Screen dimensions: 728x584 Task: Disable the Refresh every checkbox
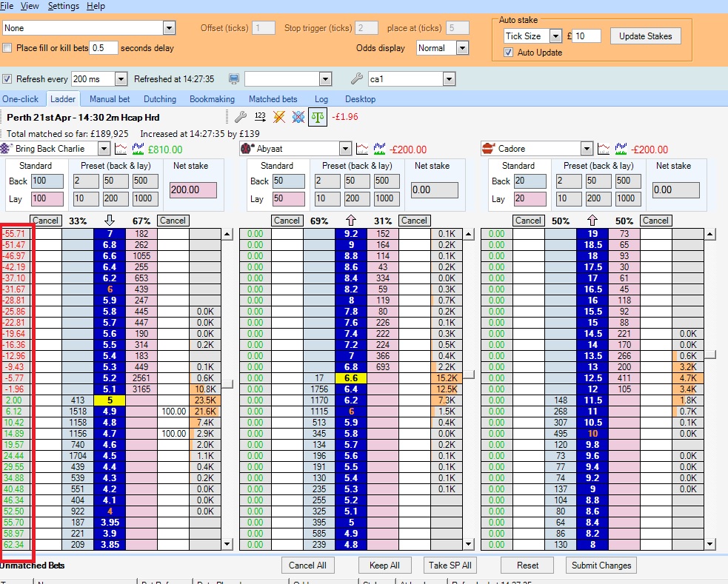pos(7,79)
